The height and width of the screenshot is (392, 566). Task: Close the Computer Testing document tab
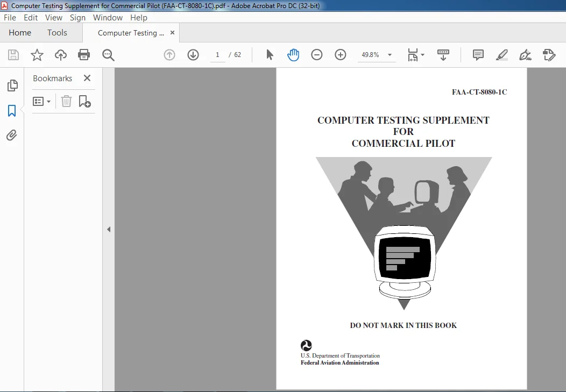(x=172, y=33)
